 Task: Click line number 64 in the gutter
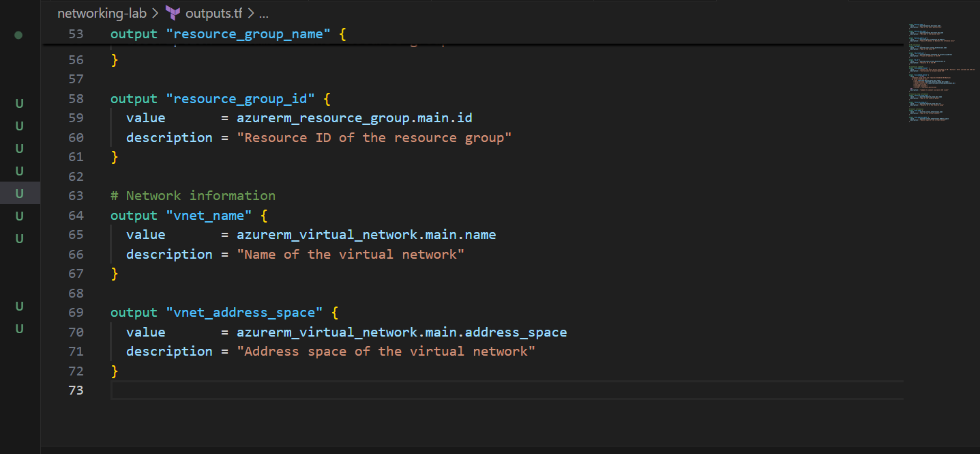coord(76,216)
